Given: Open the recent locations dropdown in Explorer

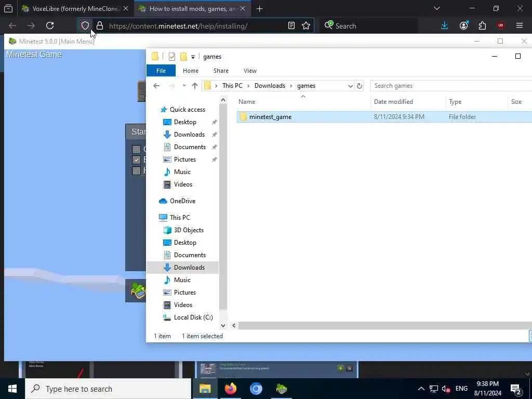Looking at the screenshot, I should tap(184, 86).
